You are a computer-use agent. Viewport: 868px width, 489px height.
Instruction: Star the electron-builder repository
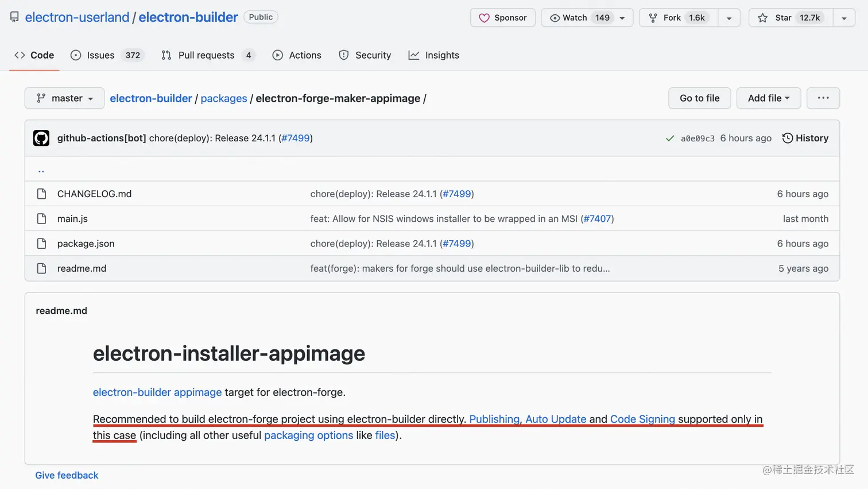point(790,18)
